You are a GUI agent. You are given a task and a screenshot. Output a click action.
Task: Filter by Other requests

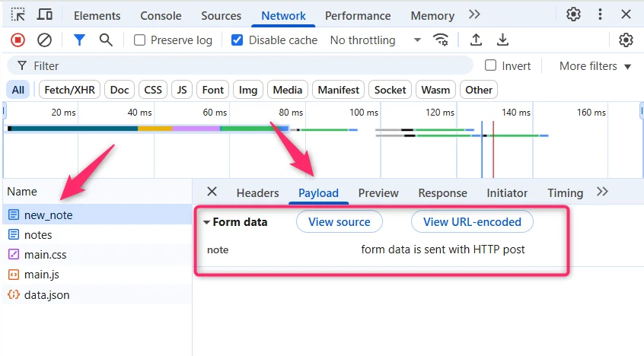479,90
